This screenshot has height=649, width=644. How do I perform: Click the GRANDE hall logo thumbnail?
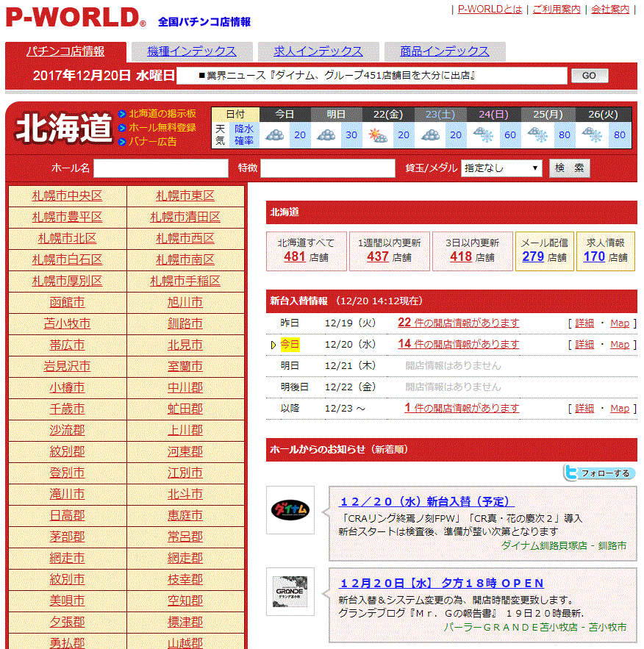tap(290, 592)
